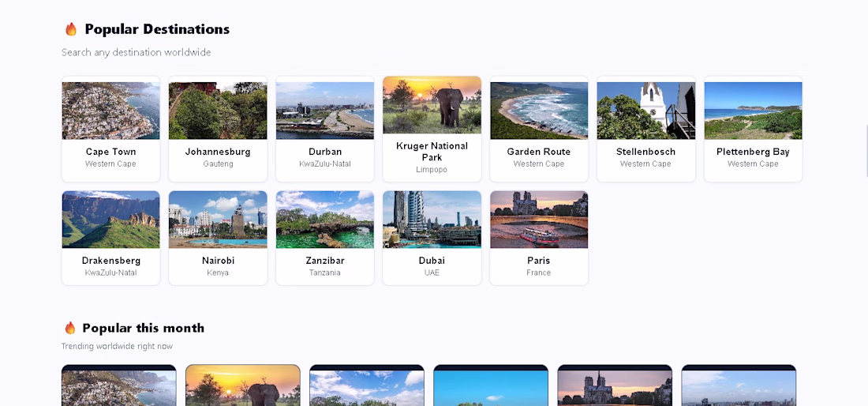
Task: Click the Paris Notre-Dame photo
Action: click(x=539, y=220)
